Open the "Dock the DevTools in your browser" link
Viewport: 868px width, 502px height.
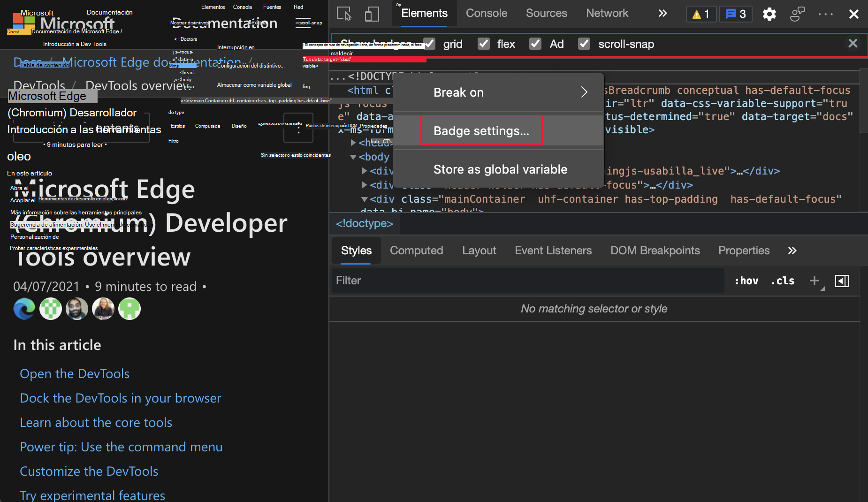click(x=120, y=398)
